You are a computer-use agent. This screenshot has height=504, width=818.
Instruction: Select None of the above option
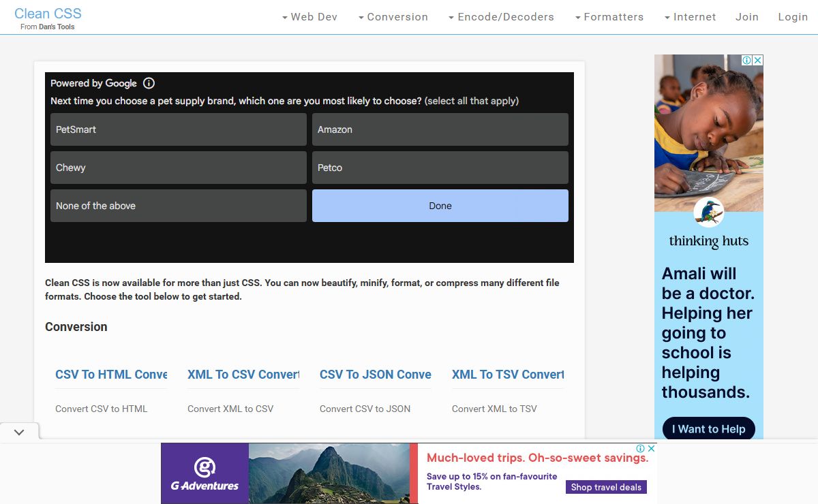click(179, 206)
